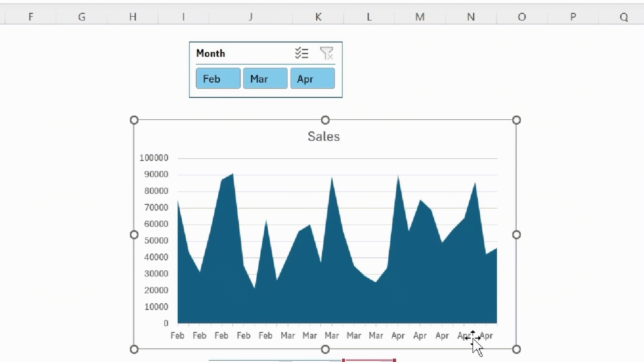644x362 pixels.
Task: Toggle the Mar slicer button
Action: (265, 79)
